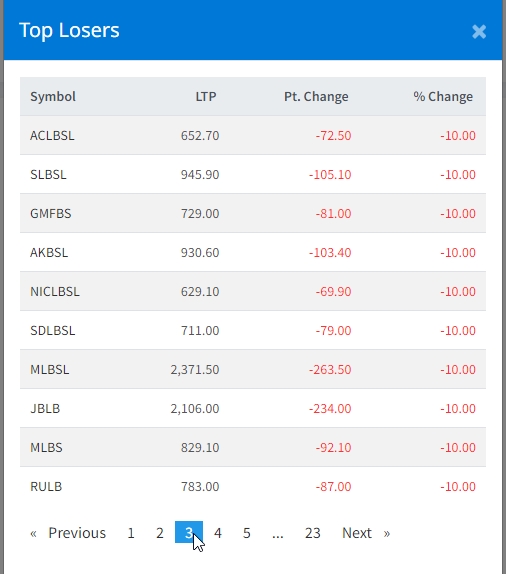Select the ACLBSL symbol row
This screenshot has width=506, height=574.
tap(253, 135)
